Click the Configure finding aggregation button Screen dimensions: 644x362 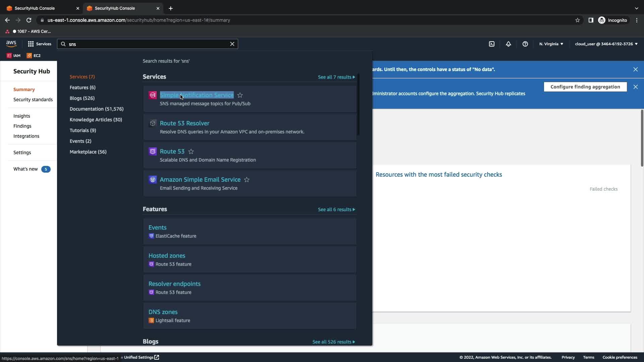(x=585, y=87)
